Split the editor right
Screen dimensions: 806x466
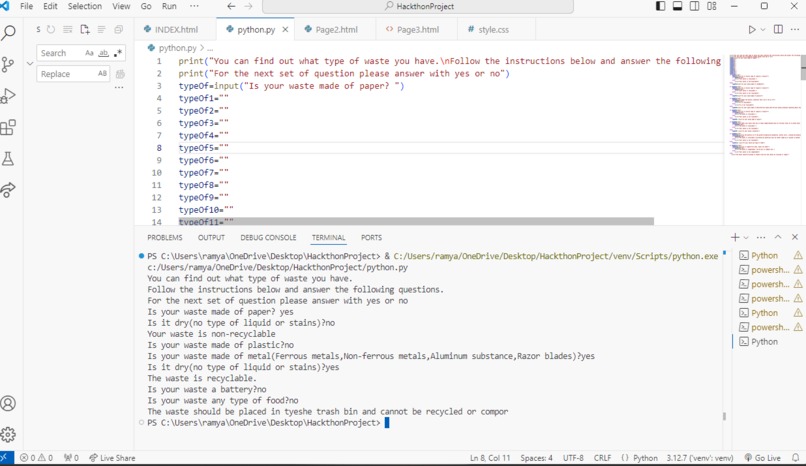(778, 30)
